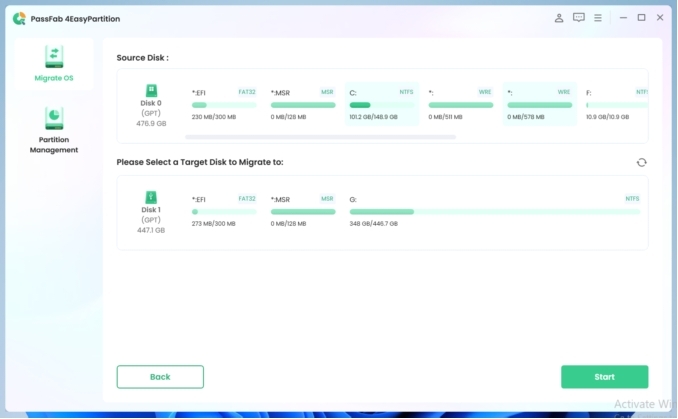Select the Migrate OS sidebar icon
Image resolution: width=678 pixels, height=419 pixels.
click(54, 56)
